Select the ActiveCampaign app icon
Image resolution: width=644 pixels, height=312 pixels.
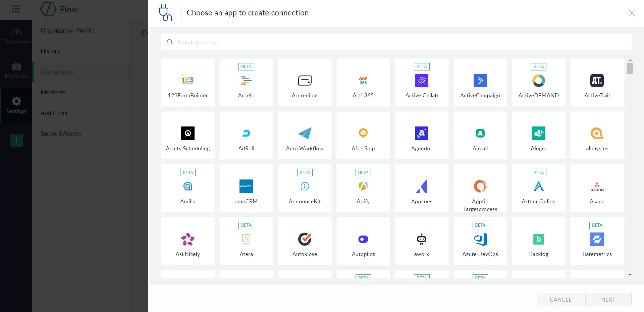tap(480, 81)
